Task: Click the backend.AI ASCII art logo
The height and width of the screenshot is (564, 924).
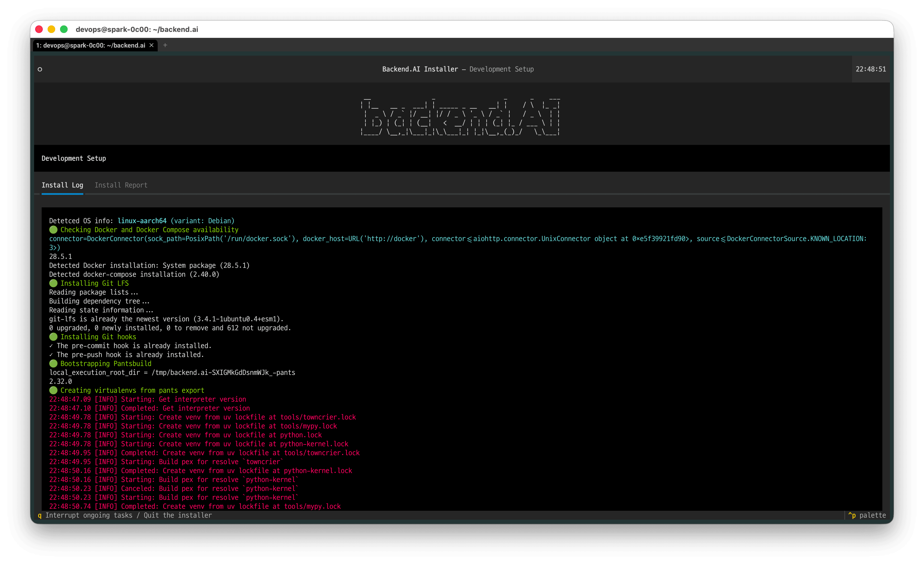Action: coord(460,116)
